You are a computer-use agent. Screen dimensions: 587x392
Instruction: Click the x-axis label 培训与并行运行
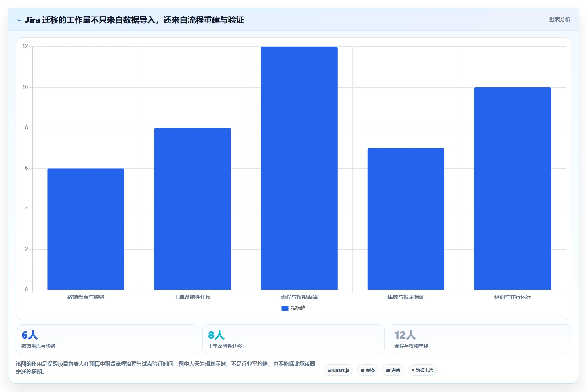tap(512, 297)
